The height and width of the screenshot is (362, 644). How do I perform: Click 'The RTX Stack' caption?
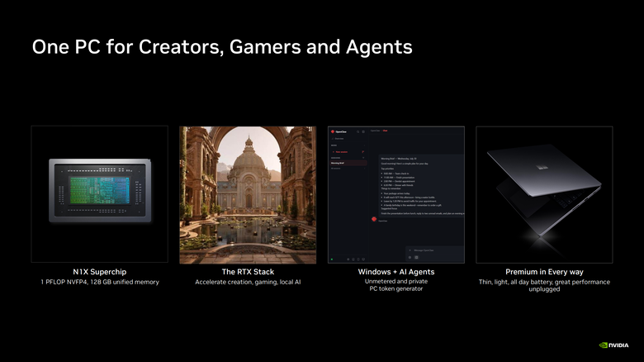coord(248,272)
